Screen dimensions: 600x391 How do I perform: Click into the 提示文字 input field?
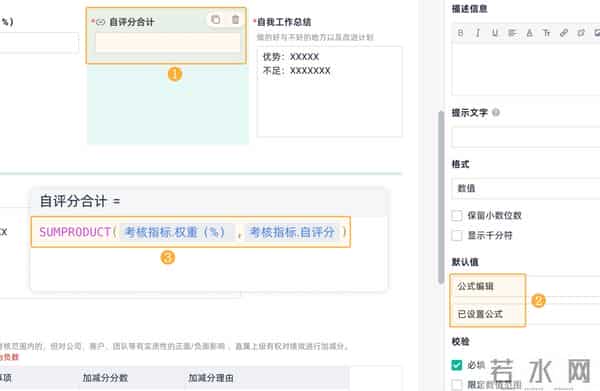(526, 137)
